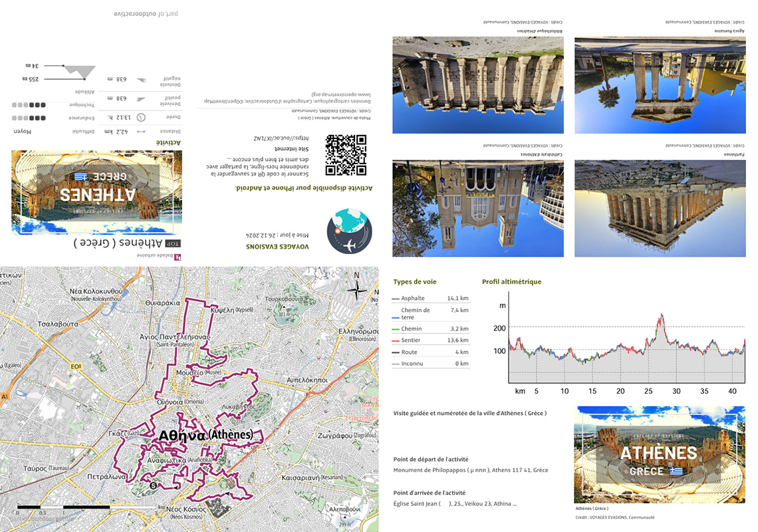Click the 'part of outdooractive' text
The width and height of the screenshot is (758, 532).
[146, 14]
